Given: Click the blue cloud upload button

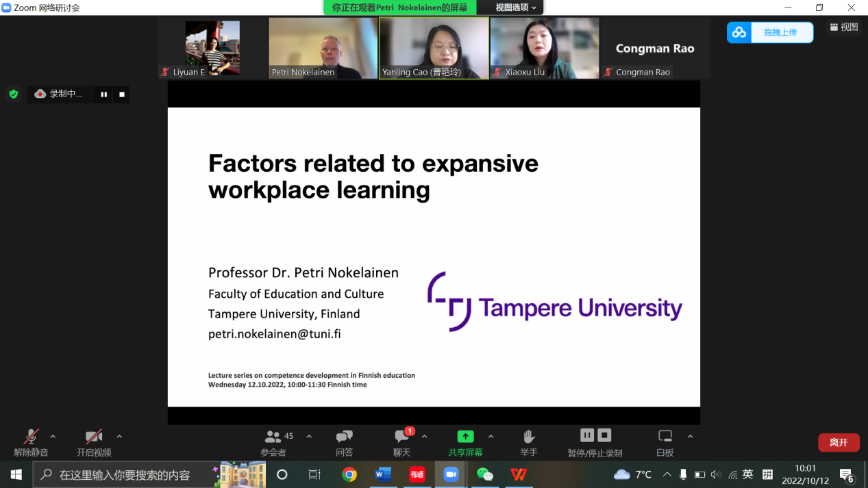Looking at the screenshot, I should click(770, 32).
